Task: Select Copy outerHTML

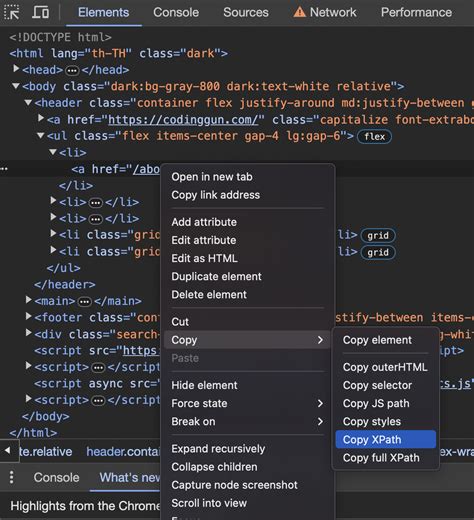Action: point(386,367)
